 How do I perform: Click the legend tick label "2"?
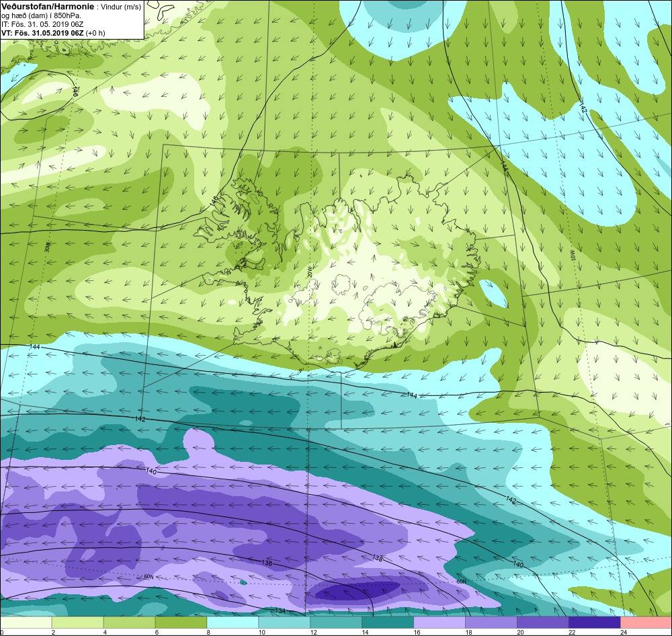point(53,632)
